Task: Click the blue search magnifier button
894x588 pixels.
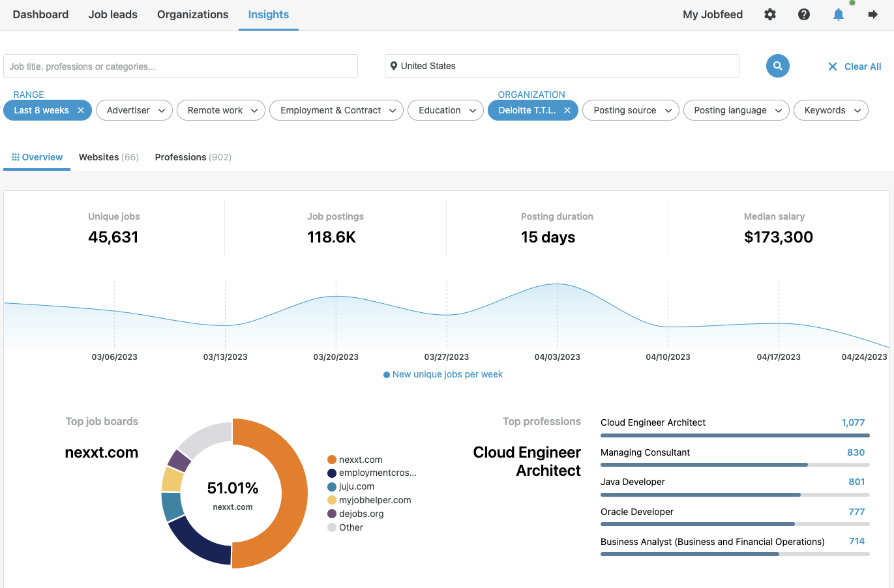Action: tap(777, 66)
